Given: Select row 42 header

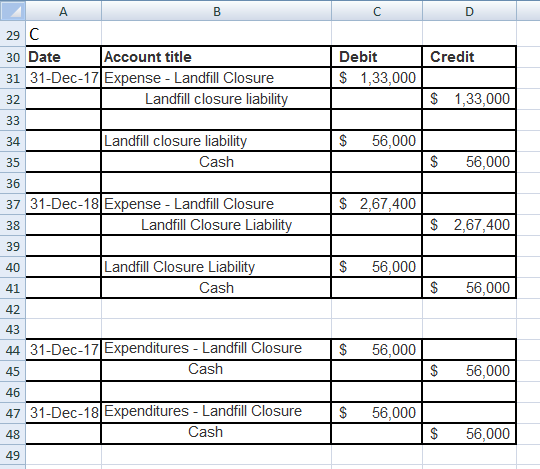Looking at the screenshot, I should pos(13,309).
